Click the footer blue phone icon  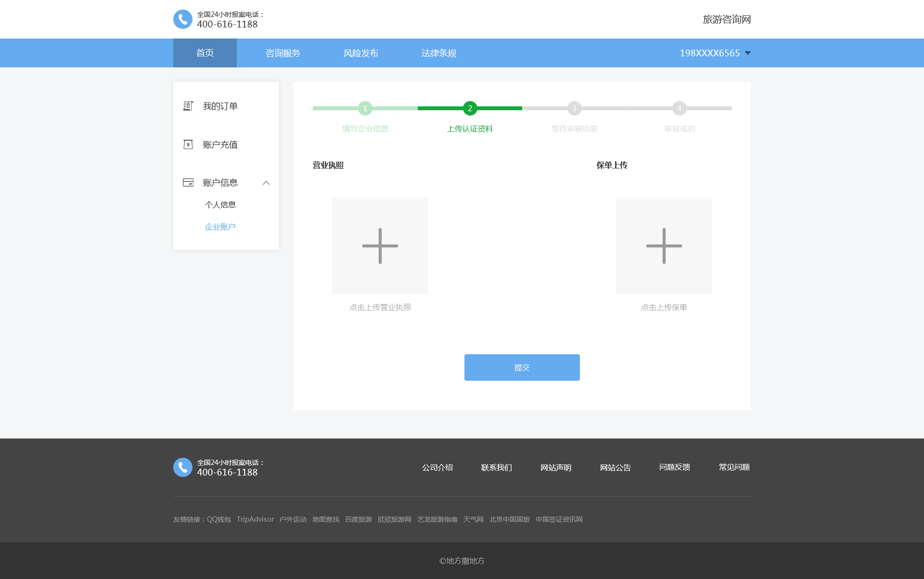182,467
